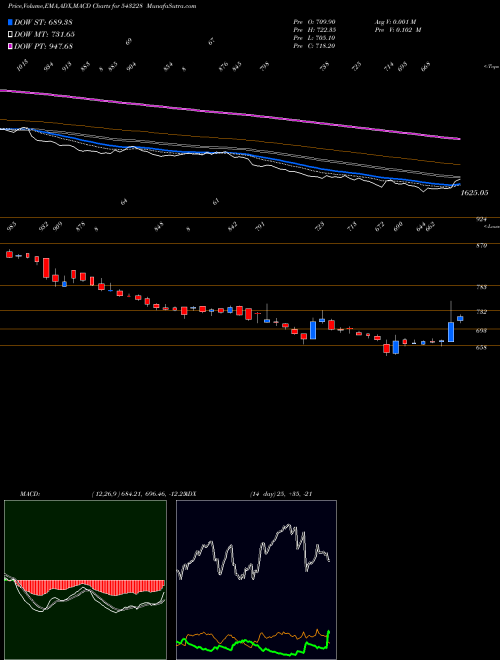Image resolution: width=500 pixels, height=660 pixels.
Task: Select the 'DOW ST: 689.38' legend text
Action: click(43, 22)
